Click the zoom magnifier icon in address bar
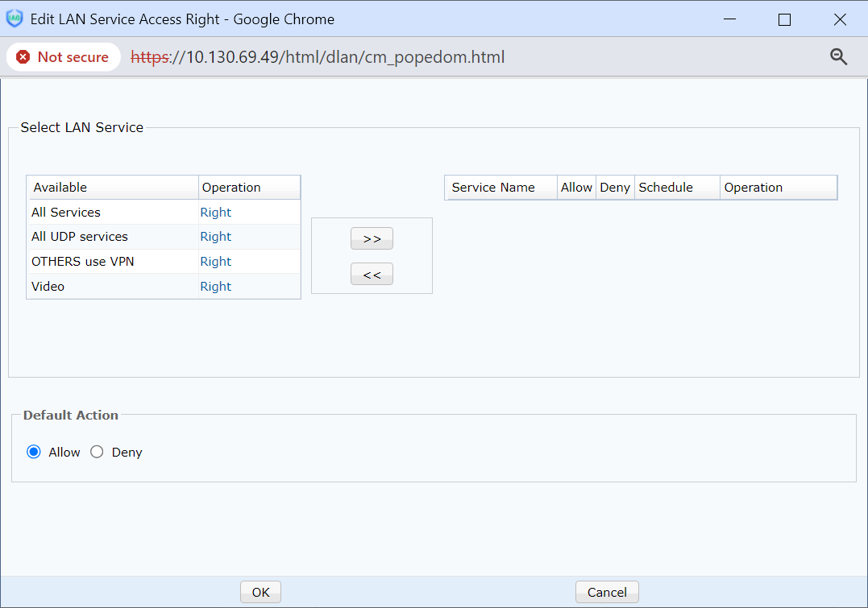Image resolution: width=868 pixels, height=608 pixels. coord(838,56)
